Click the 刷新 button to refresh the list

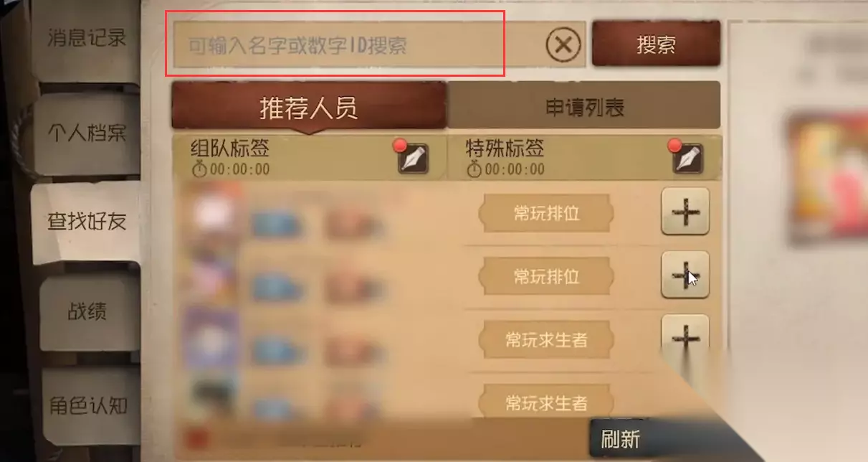click(x=620, y=438)
